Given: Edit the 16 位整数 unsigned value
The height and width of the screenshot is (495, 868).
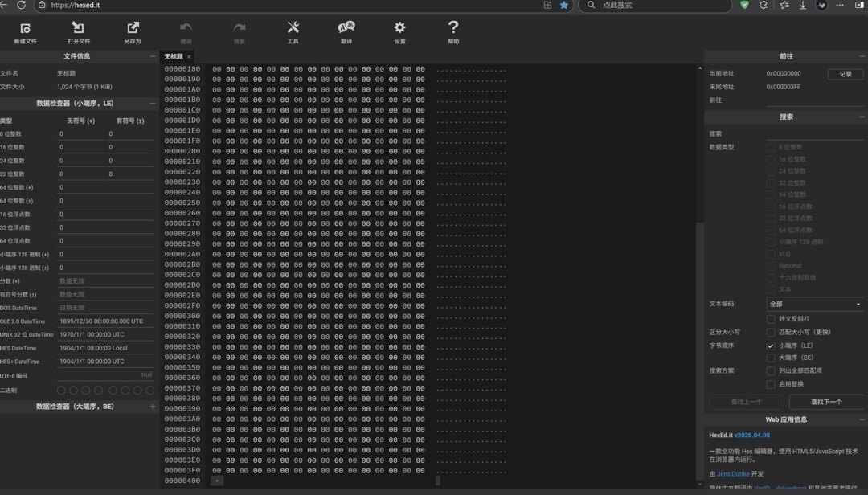Looking at the screenshot, I should (x=81, y=147).
